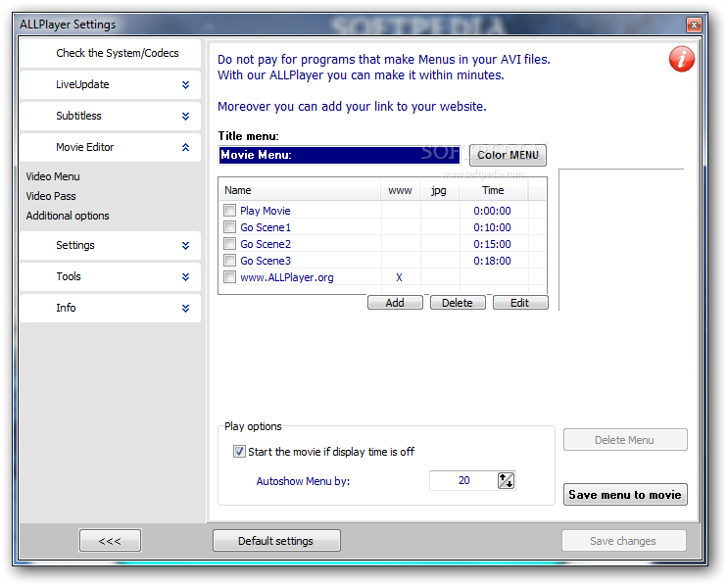This screenshot has height=586, width=728.
Task: Click the www column header
Action: tap(400, 190)
